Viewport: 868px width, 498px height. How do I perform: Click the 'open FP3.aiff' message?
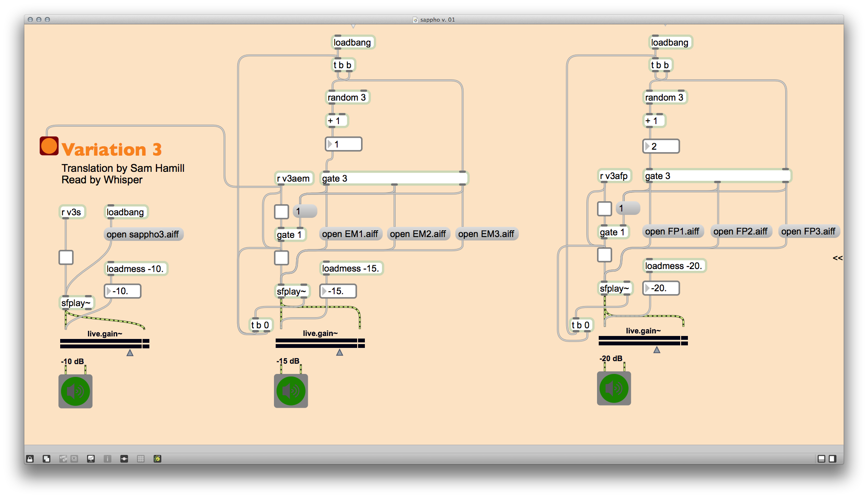(809, 232)
